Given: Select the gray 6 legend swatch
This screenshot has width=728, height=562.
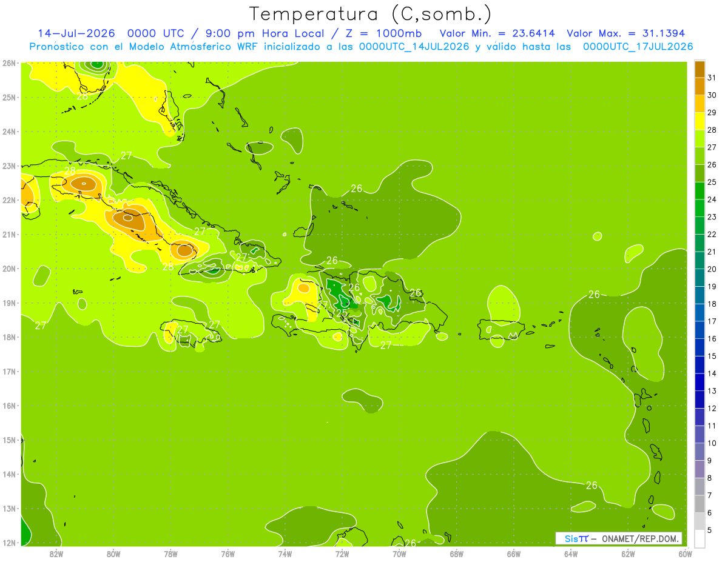Looking at the screenshot, I should [699, 504].
